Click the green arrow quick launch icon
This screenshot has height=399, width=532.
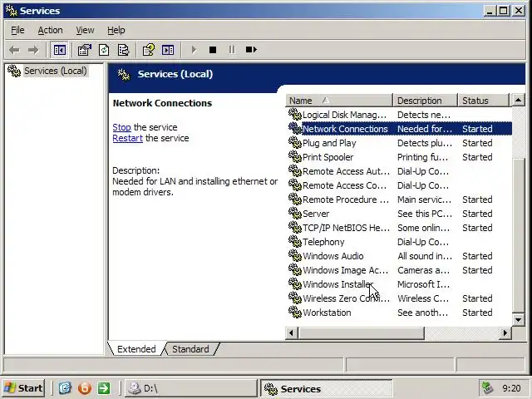tap(104, 388)
